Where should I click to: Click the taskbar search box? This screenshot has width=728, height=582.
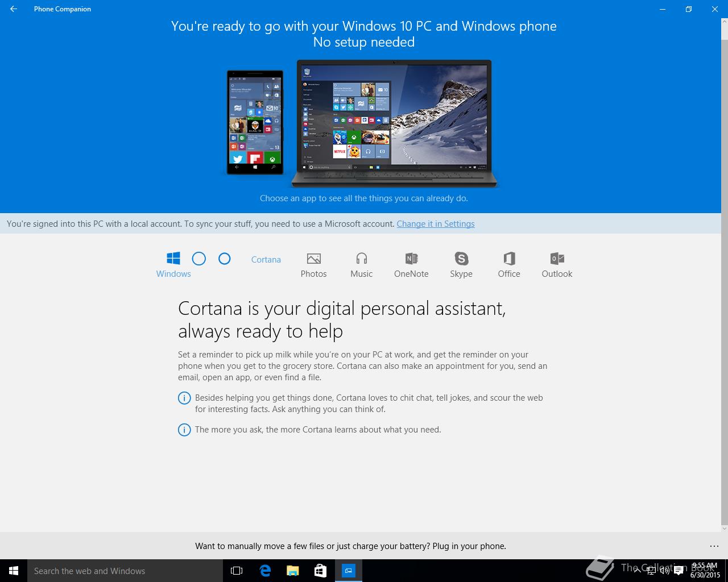[x=125, y=571]
